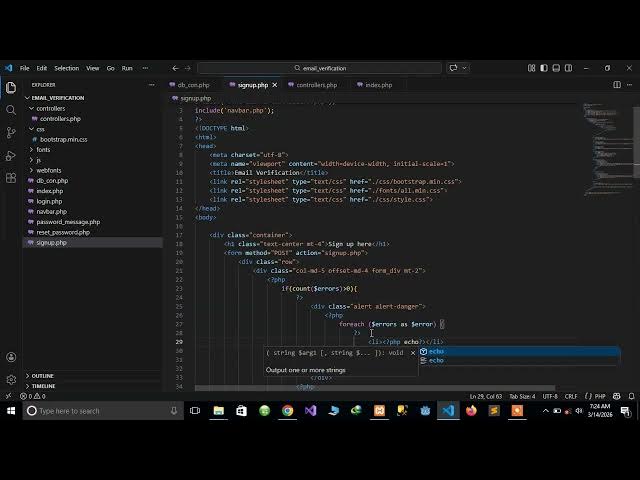This screenshot has height=480, width=640.
Task: Close the signup.php tab
Action: point(275,85)
